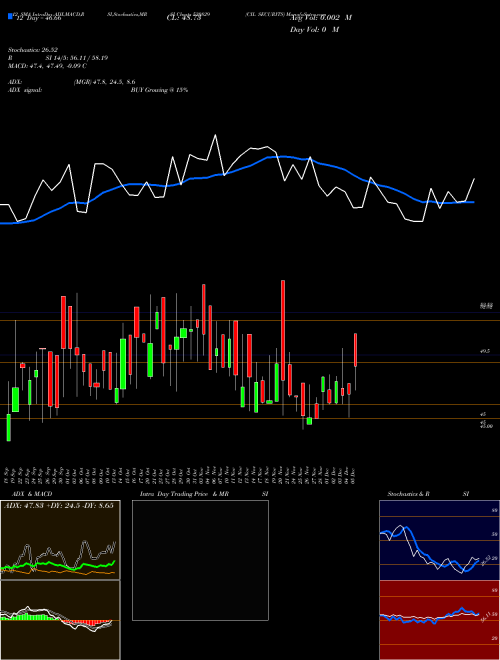Click the 'Day Vol: 0 M' text

314,30
